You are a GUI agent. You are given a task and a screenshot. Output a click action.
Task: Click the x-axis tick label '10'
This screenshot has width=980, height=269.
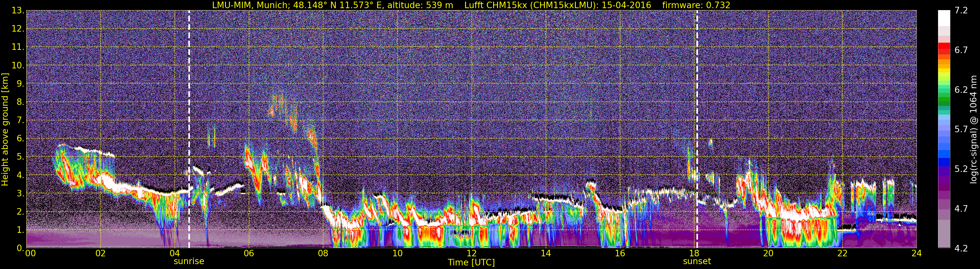(x=397, y=253)
